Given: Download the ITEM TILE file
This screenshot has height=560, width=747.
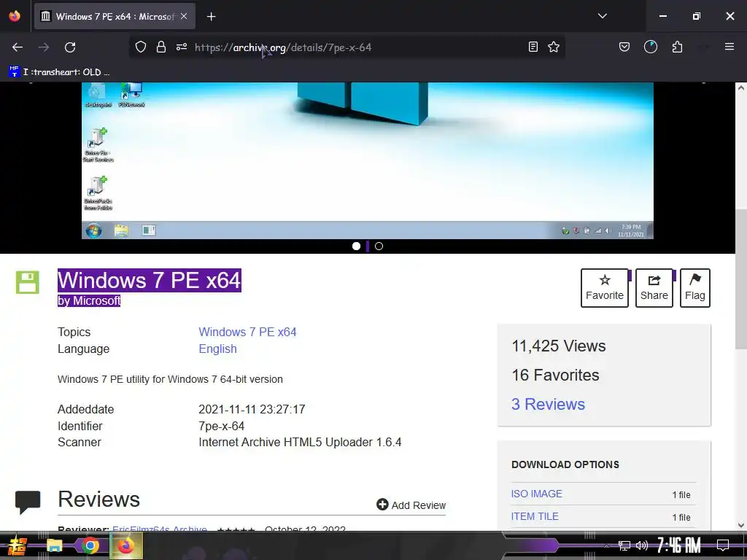Looking at the screenshot, I should coord(535,516).
